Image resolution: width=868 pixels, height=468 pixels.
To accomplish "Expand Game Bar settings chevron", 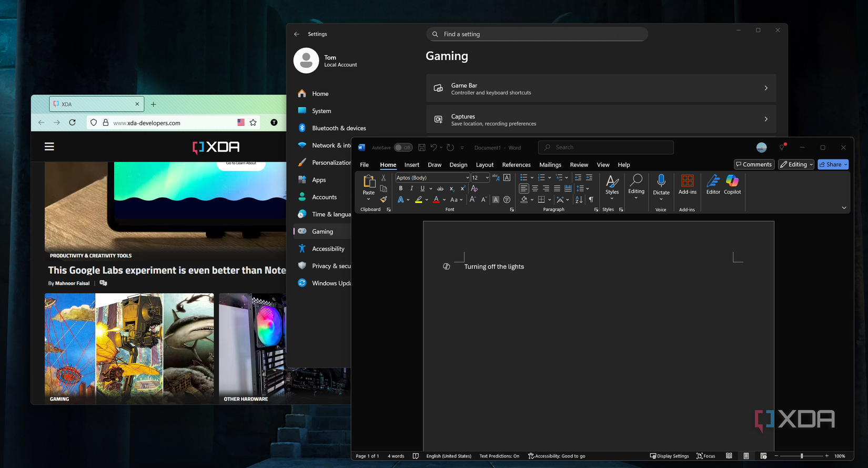I will tap(766, 88).
